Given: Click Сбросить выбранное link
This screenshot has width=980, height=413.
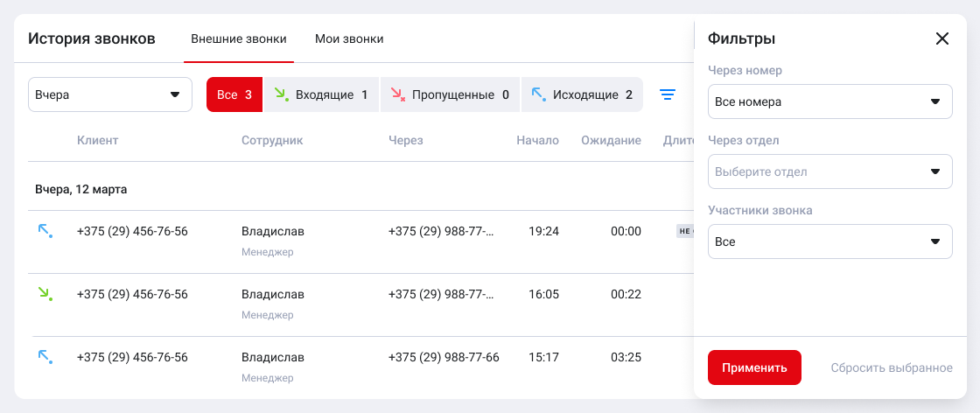Looking at the screenshot, I should coord(891,367).
